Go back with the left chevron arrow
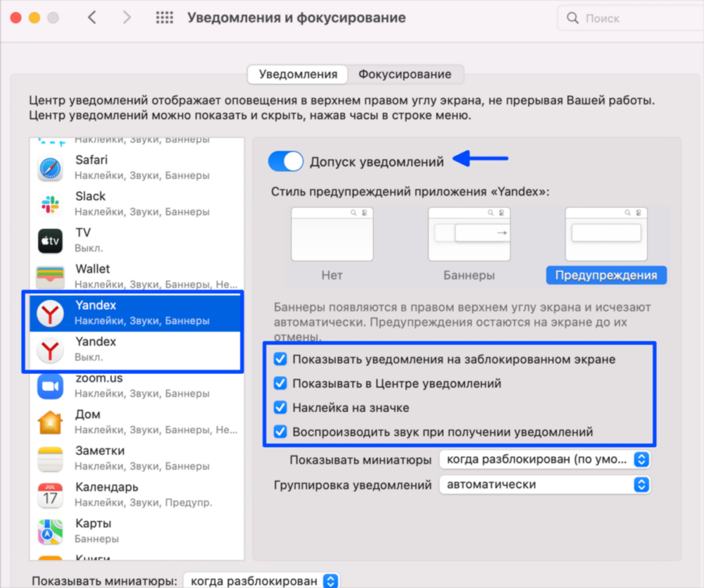 [92, 18]
